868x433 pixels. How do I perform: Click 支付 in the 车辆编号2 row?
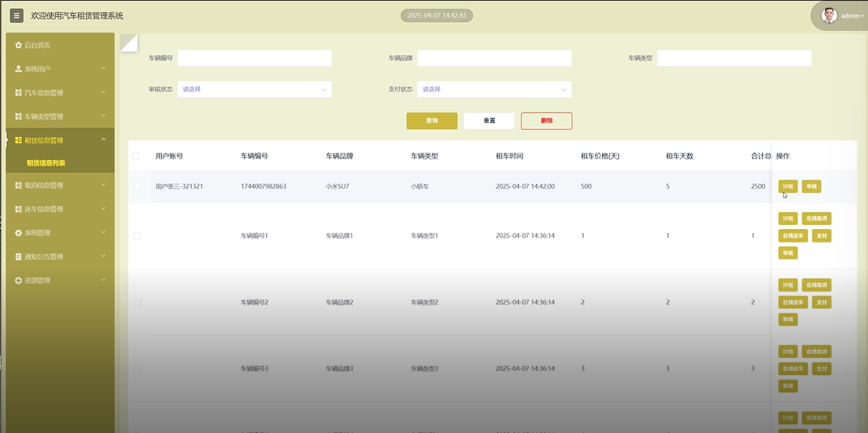(x=821, y=302)
